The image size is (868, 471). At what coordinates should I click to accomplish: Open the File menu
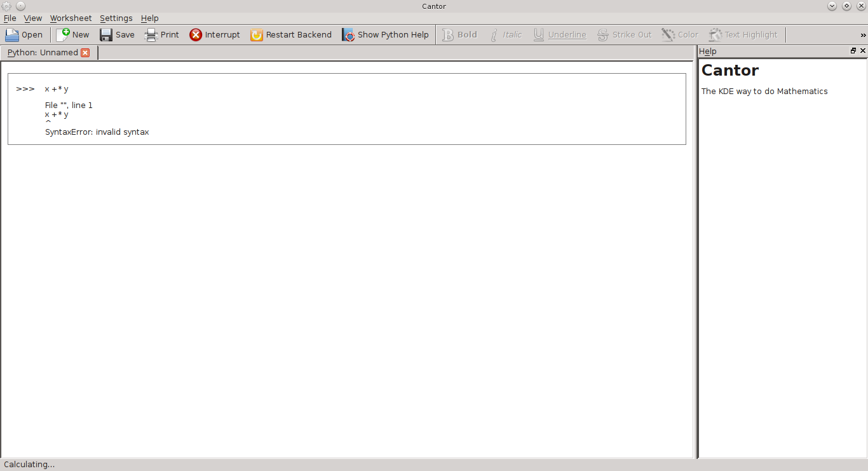pyautogui.click(x=10, y=18)
